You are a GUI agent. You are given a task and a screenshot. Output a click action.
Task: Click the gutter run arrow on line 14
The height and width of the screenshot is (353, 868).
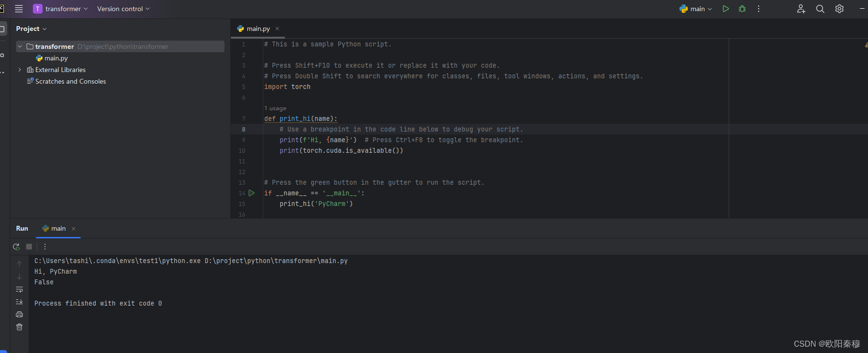252,193
